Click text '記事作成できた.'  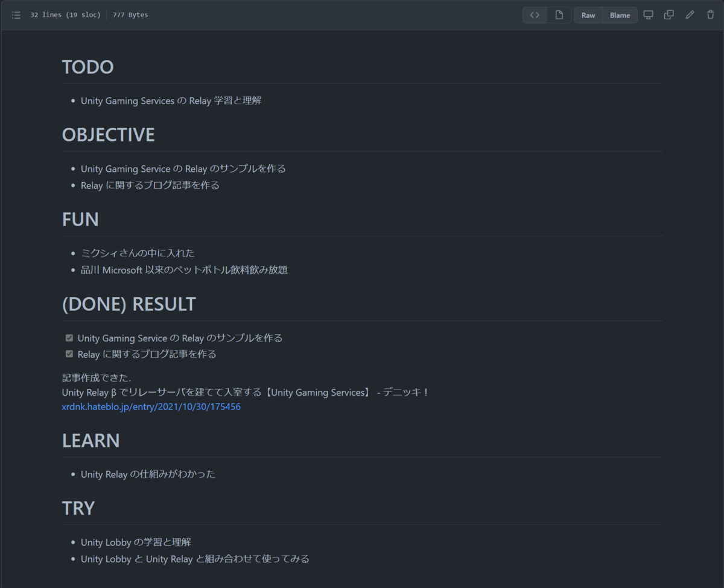pos(97,378)
